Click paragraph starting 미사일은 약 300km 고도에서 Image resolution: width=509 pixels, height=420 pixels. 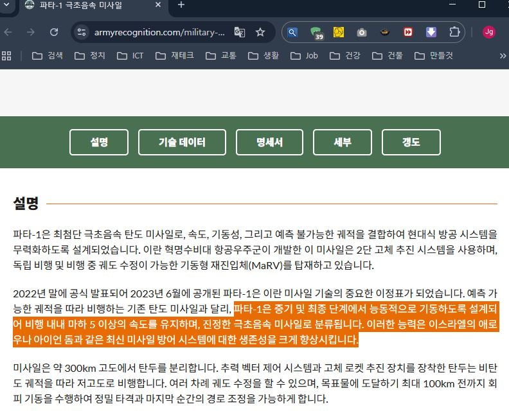pos(255,383)
